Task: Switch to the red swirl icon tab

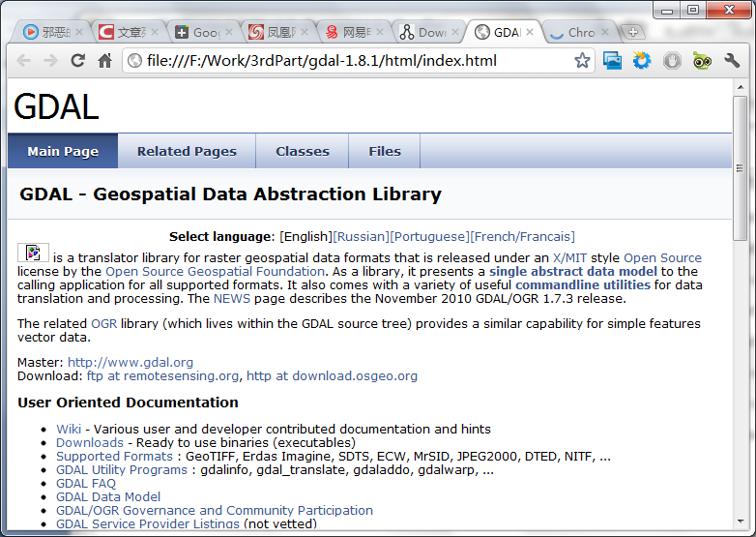Action: tap(278, 32)
